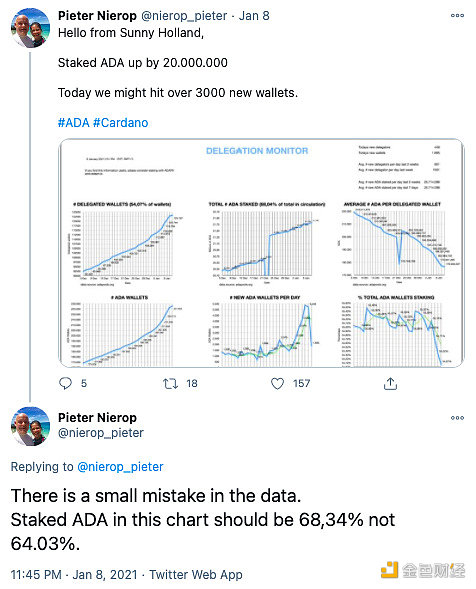
Task: Click the 11:45 PM · Jan 8, 2021 timestamp
Action: tap(74, 575)
